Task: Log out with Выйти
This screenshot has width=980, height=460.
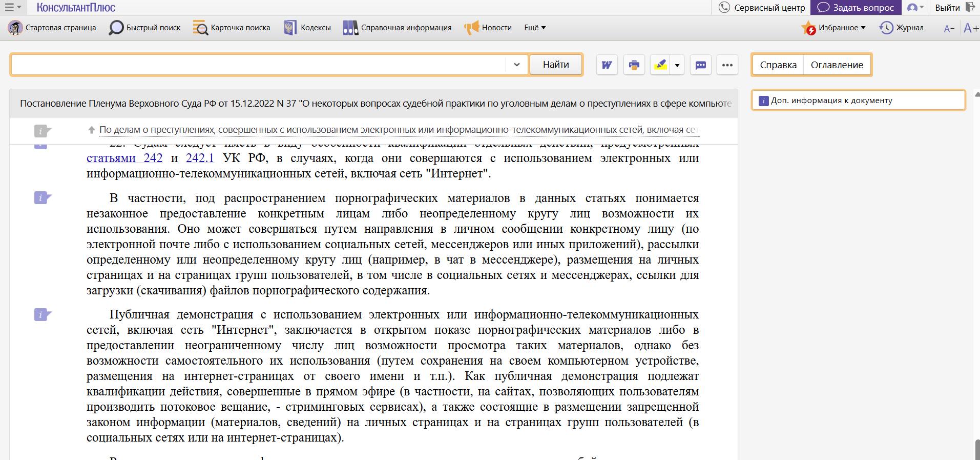Action: (x=948, y=8)
